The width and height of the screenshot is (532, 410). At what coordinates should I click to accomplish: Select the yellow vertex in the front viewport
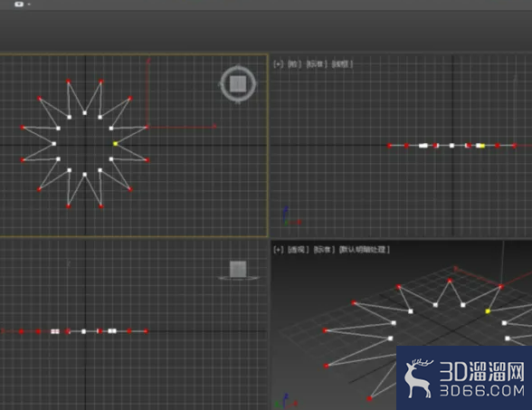pyautogui.click(x=482, y=146)
